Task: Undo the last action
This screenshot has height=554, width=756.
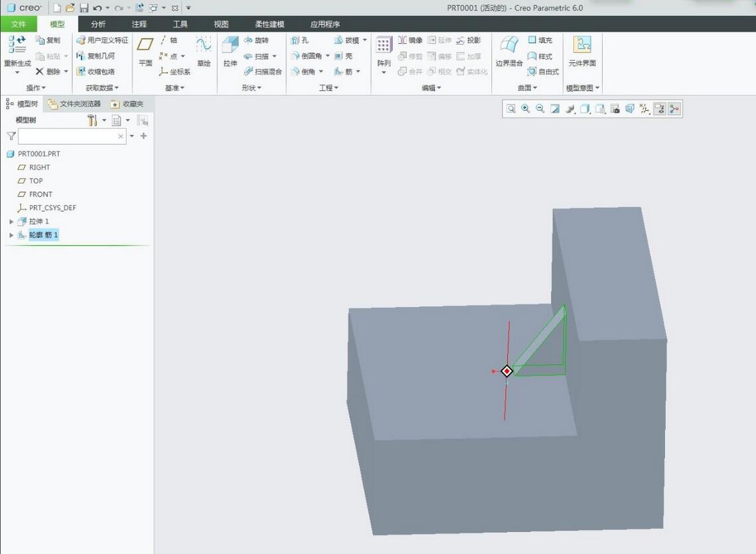Action: (98, 8)
